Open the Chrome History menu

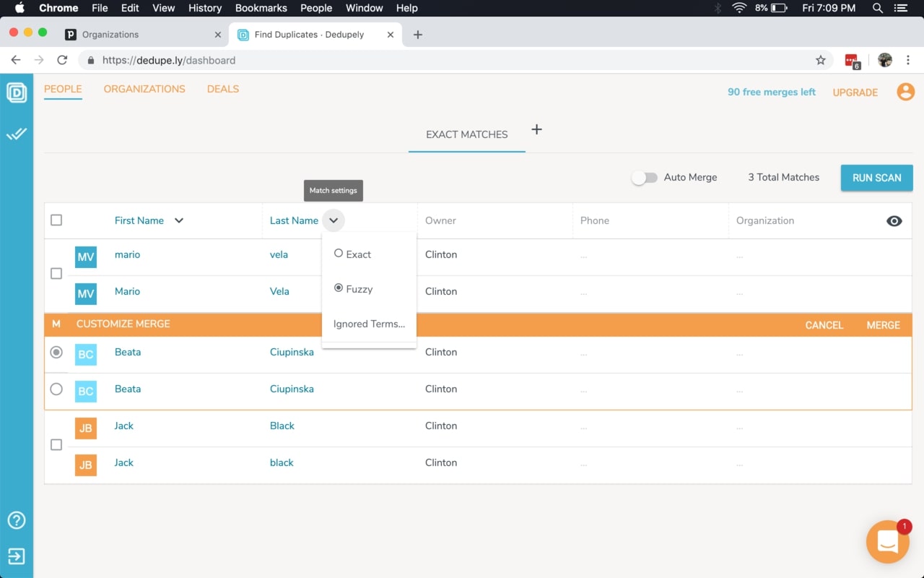click(x=205, y=8)
